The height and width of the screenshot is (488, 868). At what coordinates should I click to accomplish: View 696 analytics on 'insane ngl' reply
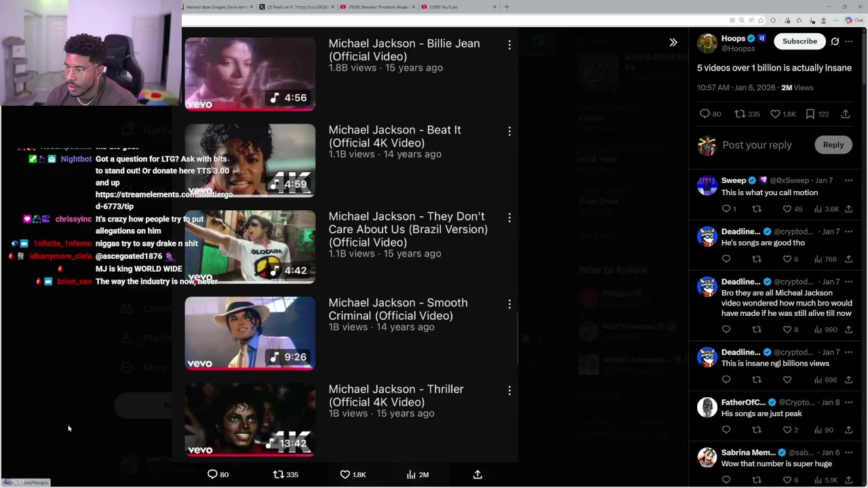[x=825, y=380]
